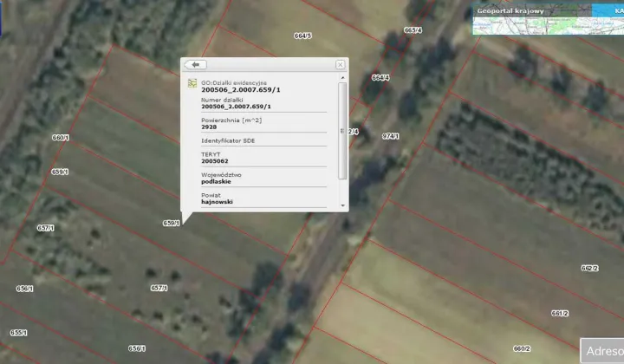The height and width of the screenshot is (364, 624).
Task: Select parcel labeled 661/2 on the map
Action: pyautogui.click(x=560, y=313)
